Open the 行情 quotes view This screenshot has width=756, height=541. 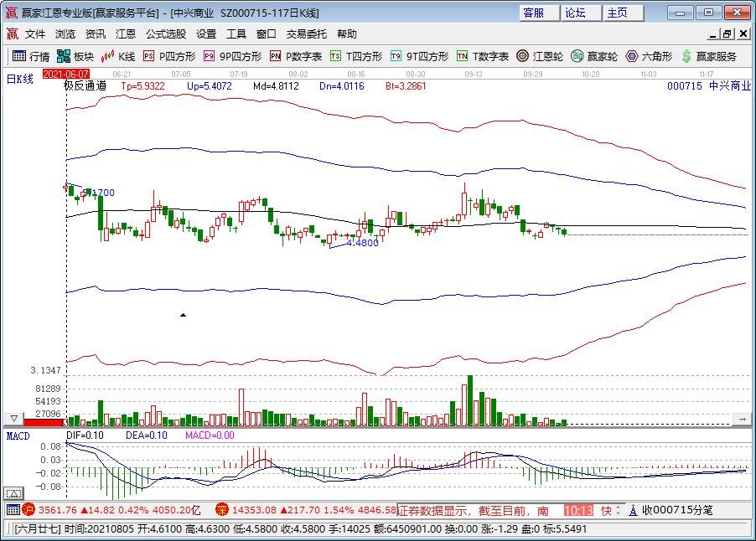35,57
